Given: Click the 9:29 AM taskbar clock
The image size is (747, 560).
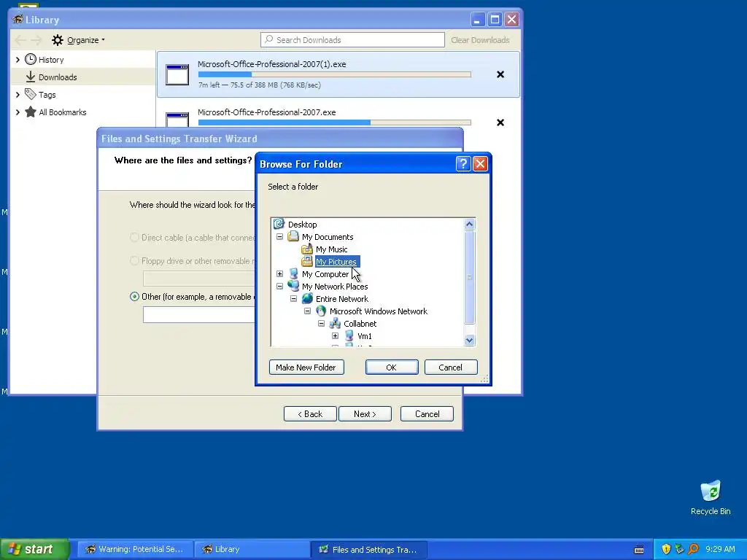Looking at the screenshot, I should point(720,549).
